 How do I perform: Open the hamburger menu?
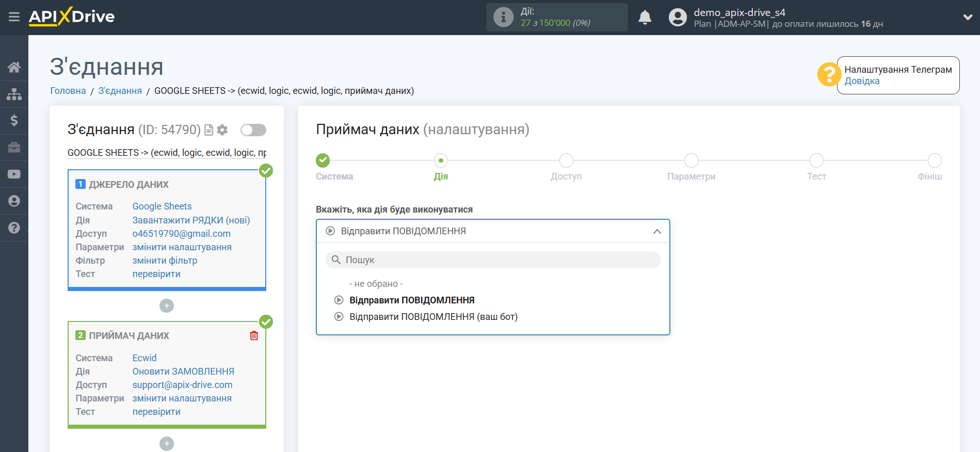(14, 17)
